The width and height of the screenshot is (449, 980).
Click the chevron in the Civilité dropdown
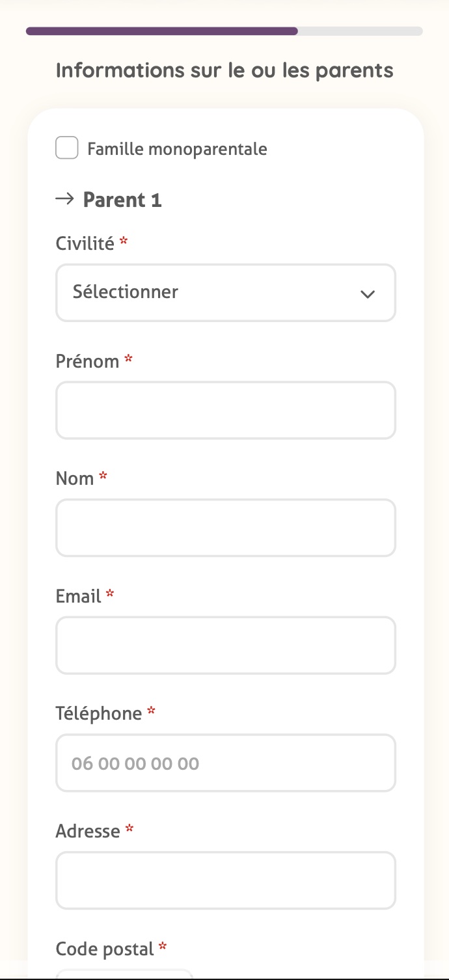368,294
